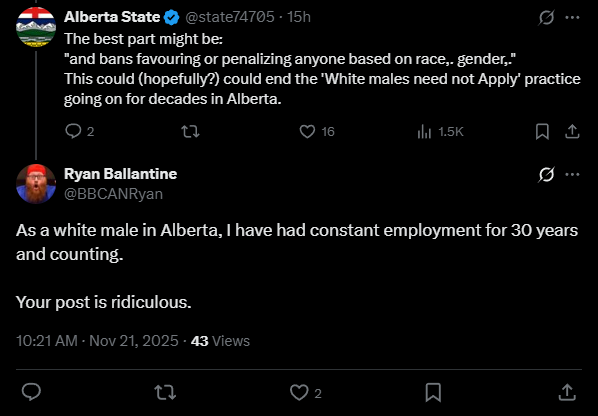Share Alberta State's post

click(572, 132)
